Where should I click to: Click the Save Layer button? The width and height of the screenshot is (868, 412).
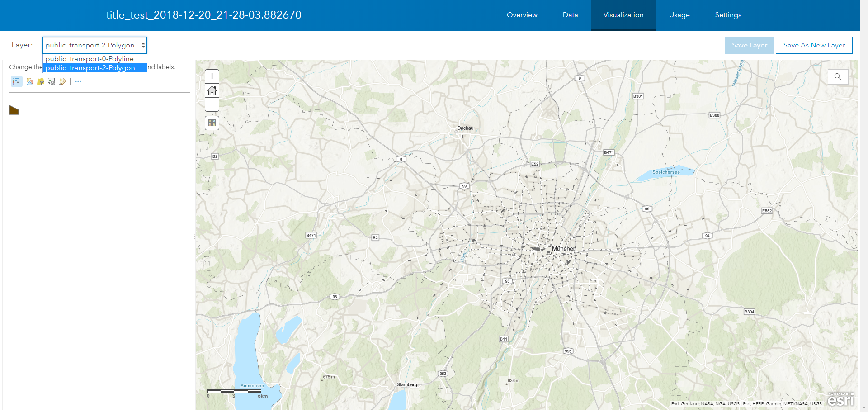point(750,45)
